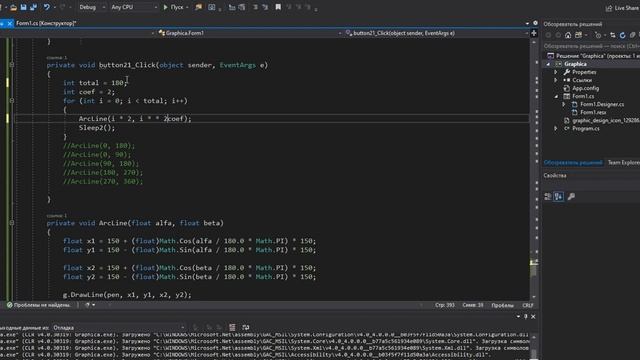
Task: Click the Solution Explorer search field
Action: click(x=591, y=46)
